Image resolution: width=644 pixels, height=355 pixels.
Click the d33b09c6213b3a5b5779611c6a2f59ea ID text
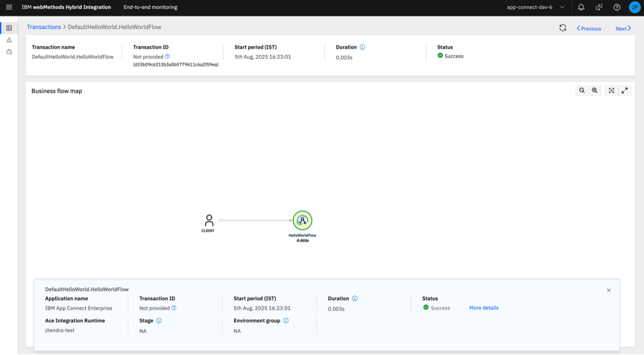(x=176, y=64)
